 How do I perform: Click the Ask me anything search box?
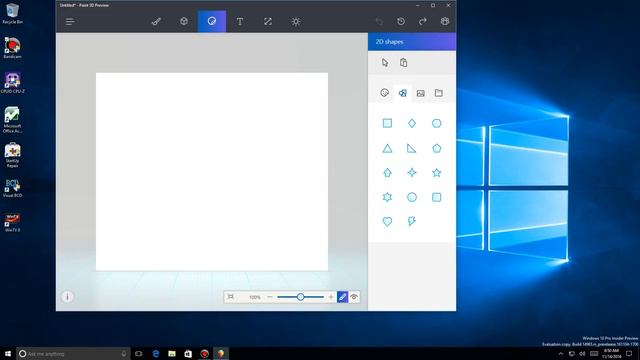point(73,353)
